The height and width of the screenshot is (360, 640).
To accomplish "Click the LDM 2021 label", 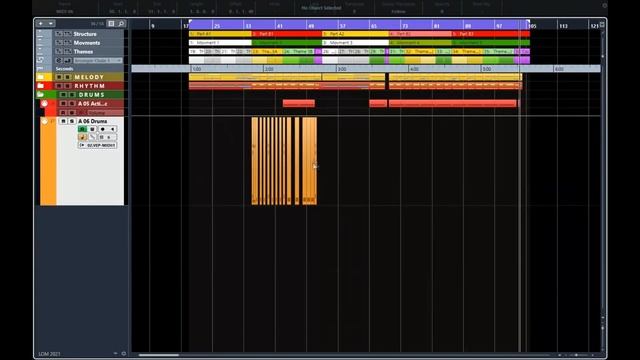I will point(49,354).
